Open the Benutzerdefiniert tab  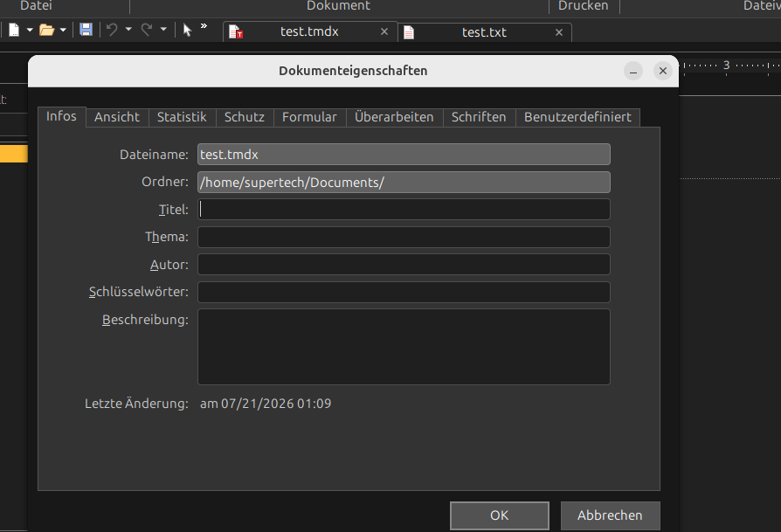click(577, 117)
